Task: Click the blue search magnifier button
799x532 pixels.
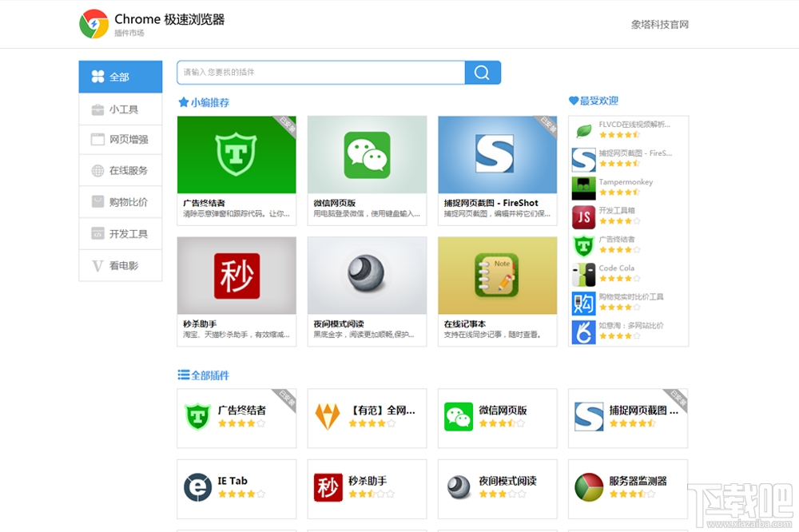Action: coord(483,72)
